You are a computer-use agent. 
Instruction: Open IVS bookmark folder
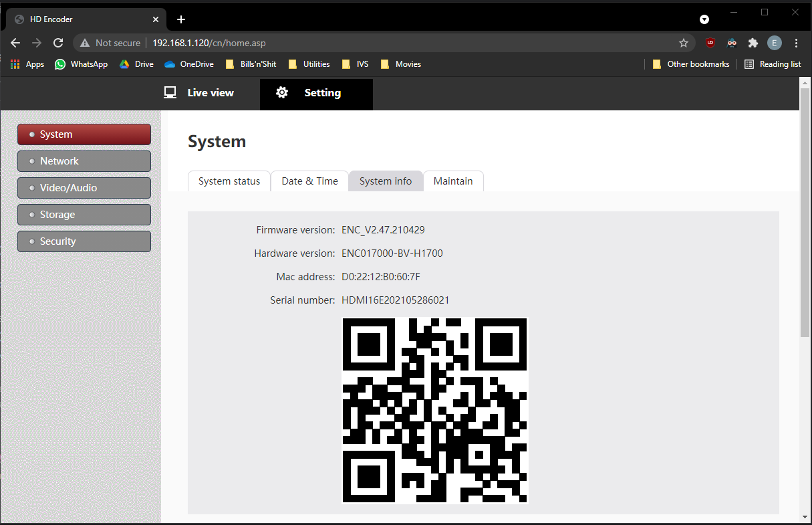(355, 64)
